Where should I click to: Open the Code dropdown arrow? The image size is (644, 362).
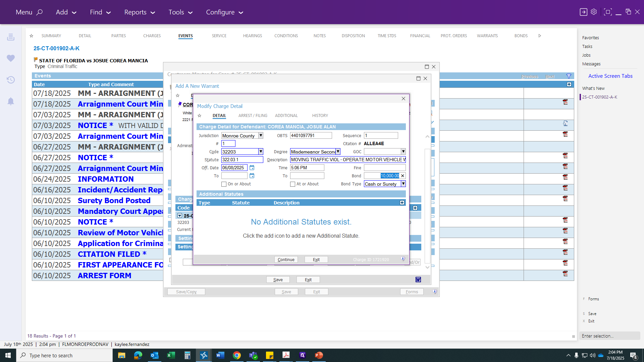pos(261,152)
